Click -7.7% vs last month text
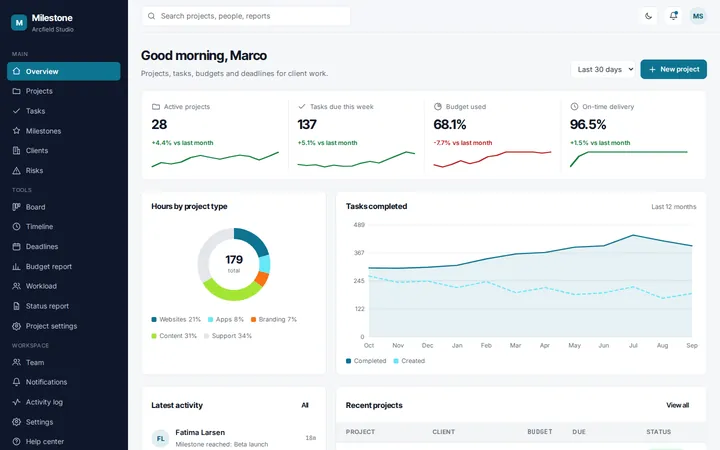720x450 pixels. pyautogui.click(x=463, y=143)
